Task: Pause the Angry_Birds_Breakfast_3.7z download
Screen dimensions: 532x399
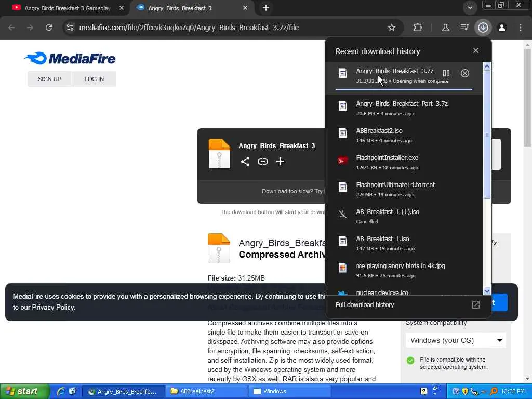Action: 446,73
